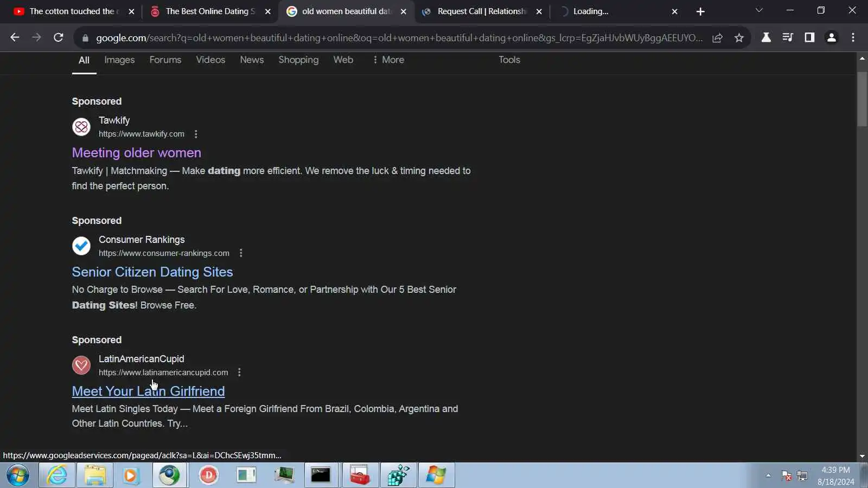The width and height of the screenshot is (868, 488).
Task: Close the current Google search tab
Action: click(403, 11)
